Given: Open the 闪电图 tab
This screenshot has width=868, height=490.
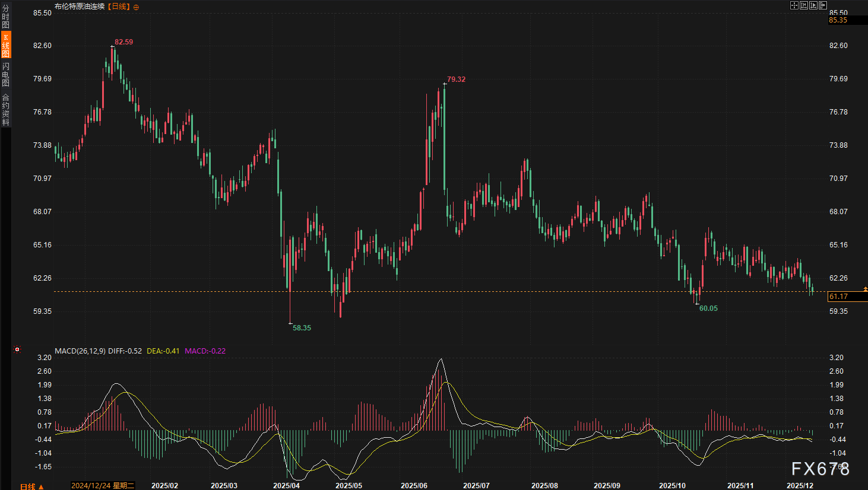Looking at the screenshot, I should pos(5,74).
